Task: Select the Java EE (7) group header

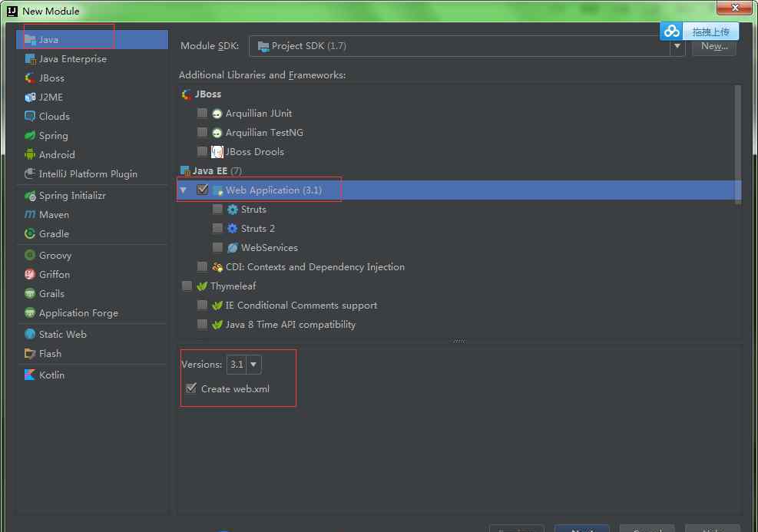Action: click(x=211, y=171)
